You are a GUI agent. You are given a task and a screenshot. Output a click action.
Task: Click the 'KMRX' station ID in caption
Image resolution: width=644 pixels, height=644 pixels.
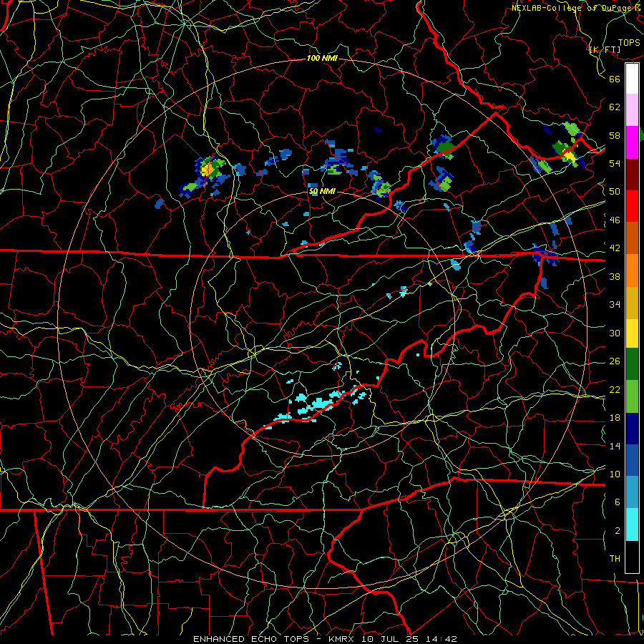tap(343, 639)
